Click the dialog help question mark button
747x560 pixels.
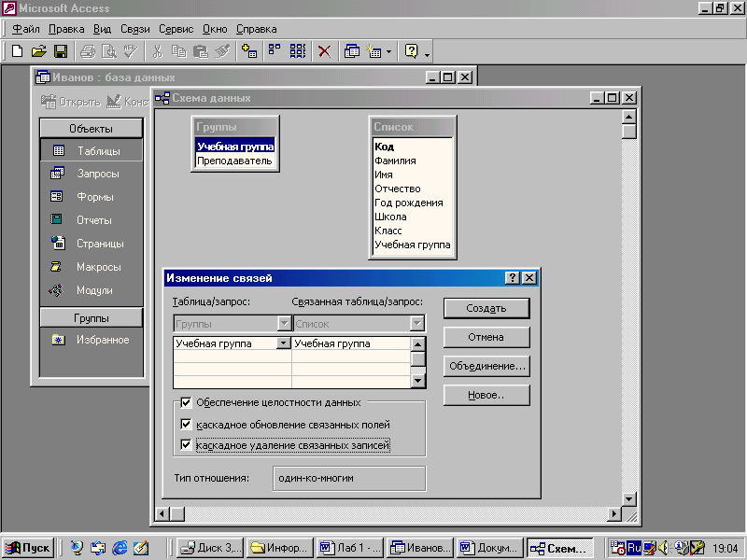(512, 277)
